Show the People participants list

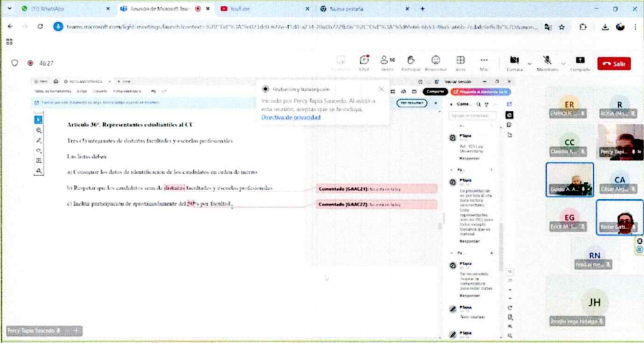coord(387,61)
